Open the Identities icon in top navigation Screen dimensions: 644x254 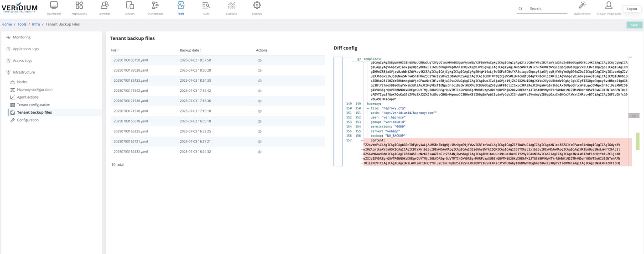coord(104,5)
